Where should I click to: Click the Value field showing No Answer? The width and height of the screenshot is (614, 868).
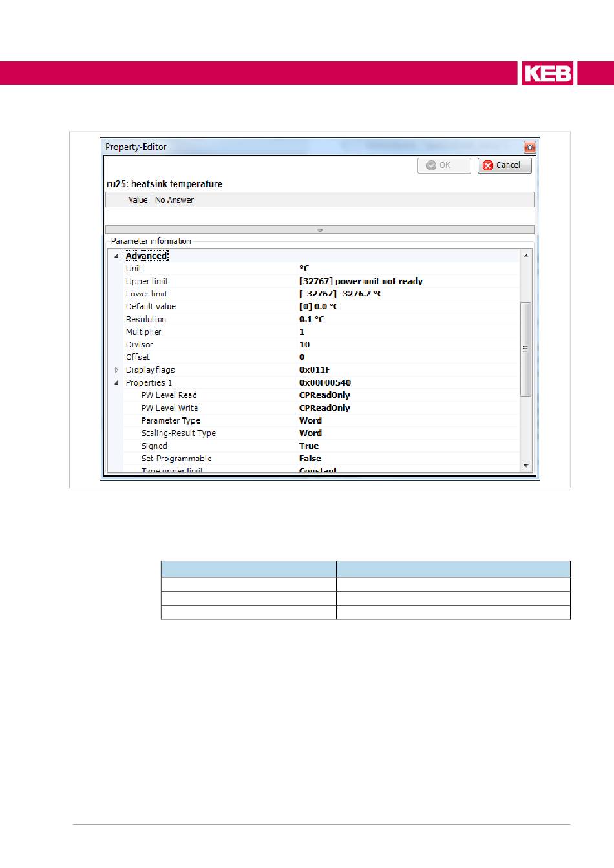point(344,200)
